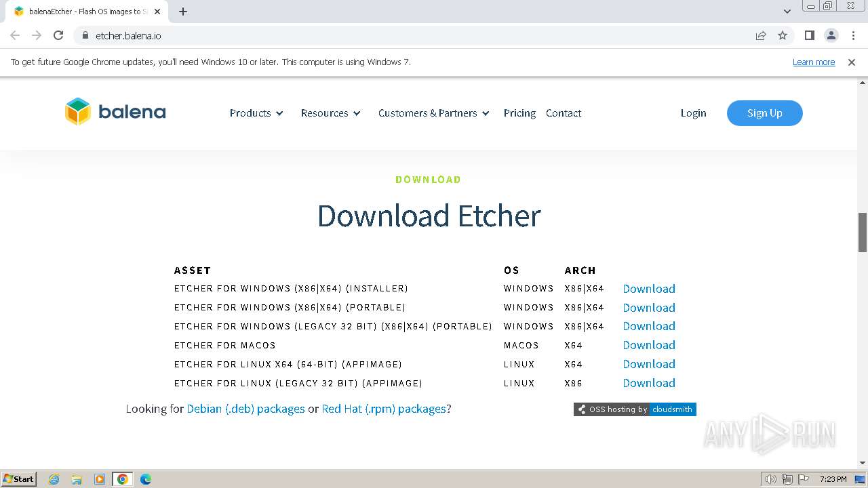The height and width of the screenshot is (488, 868).
Task: Click the balena logo
Action: coord(115,112)
